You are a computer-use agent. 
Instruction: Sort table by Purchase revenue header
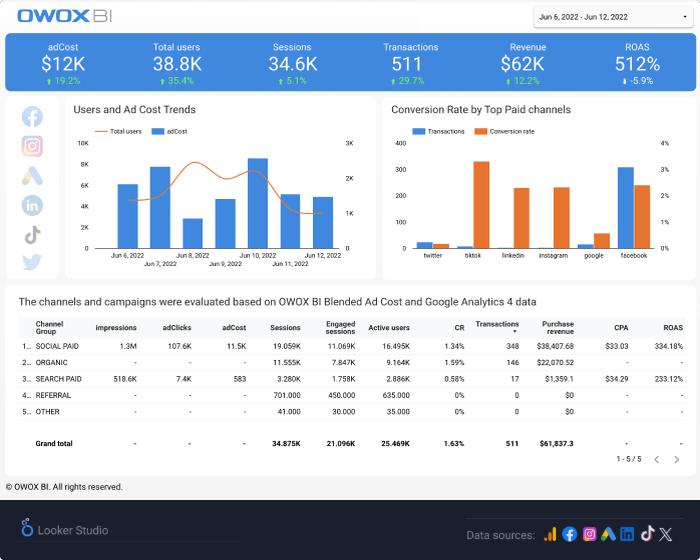tap(558, 327)
